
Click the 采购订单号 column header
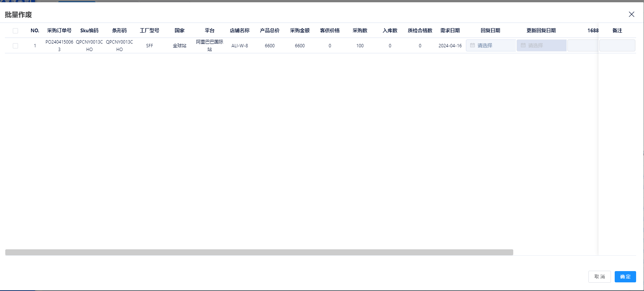[59, 30]
